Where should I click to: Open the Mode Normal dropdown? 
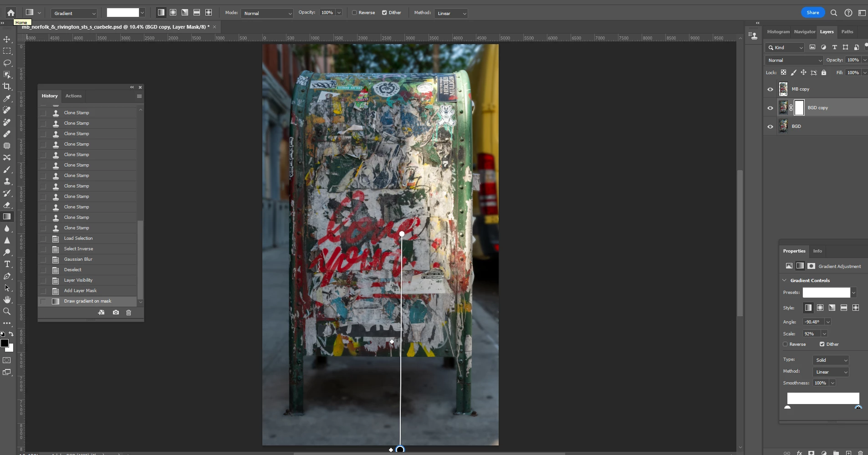pos(267,13)
